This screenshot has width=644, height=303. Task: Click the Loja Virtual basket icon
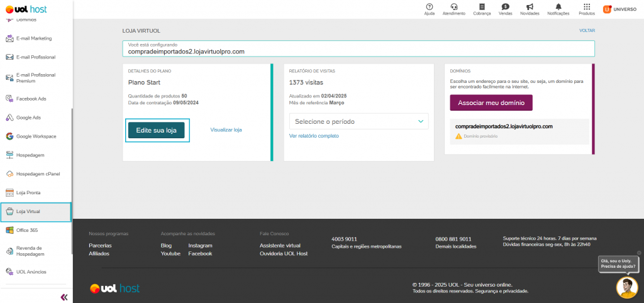click(x=9, y=211)
